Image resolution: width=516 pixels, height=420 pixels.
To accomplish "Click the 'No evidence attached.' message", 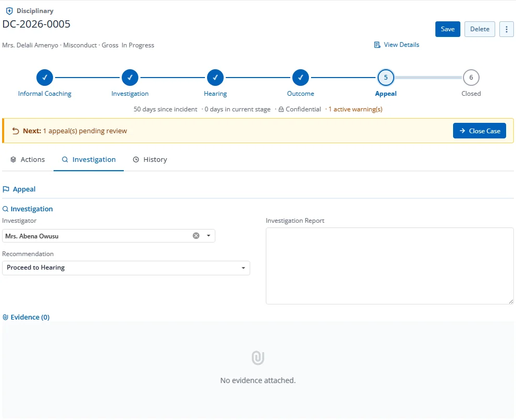I will [x=258, y=380].
